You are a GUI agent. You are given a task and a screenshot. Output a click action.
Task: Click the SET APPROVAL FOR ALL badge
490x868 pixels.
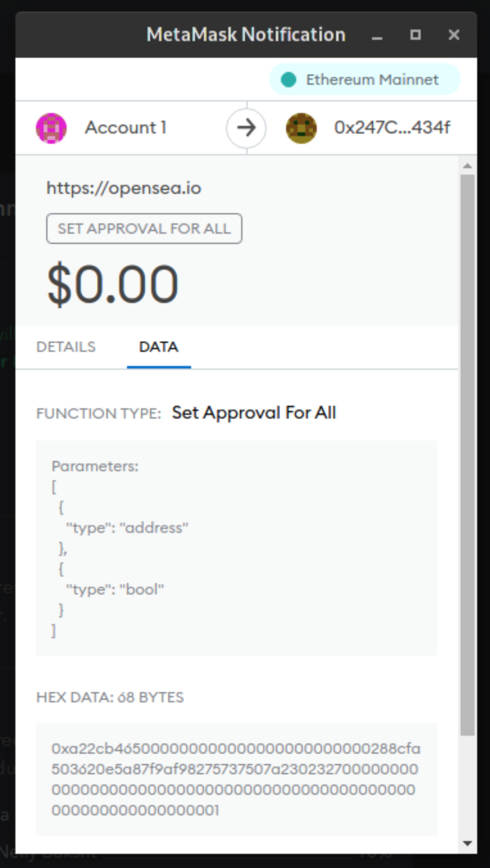pos(144,229)
